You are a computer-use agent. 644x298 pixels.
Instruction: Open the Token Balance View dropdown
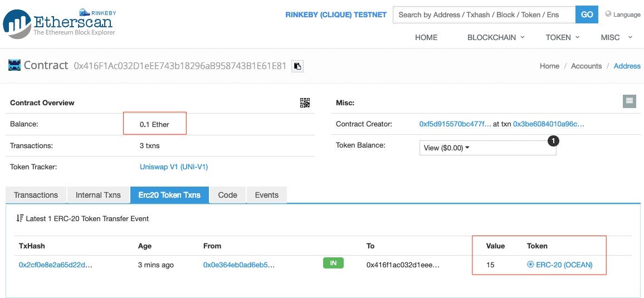[x=487, y=148]
